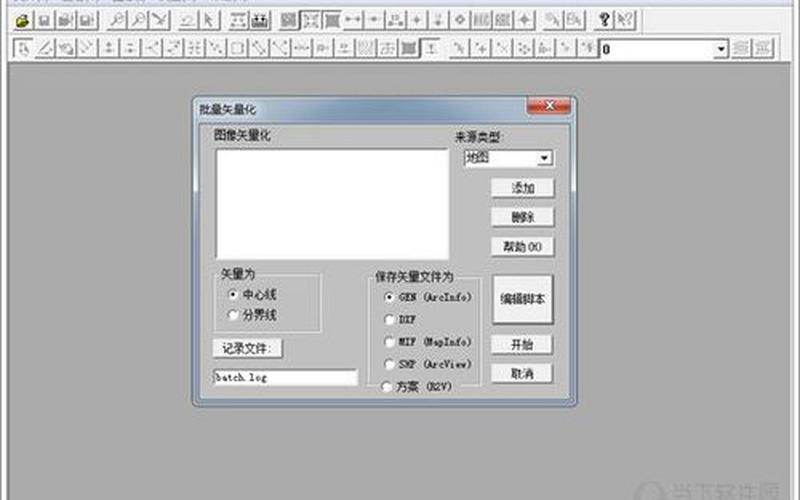This screenshot has height=500, width=800.
Task: Click the five-dots pattern tool icon
Action: pyautogui.click(x=524, y=48)
